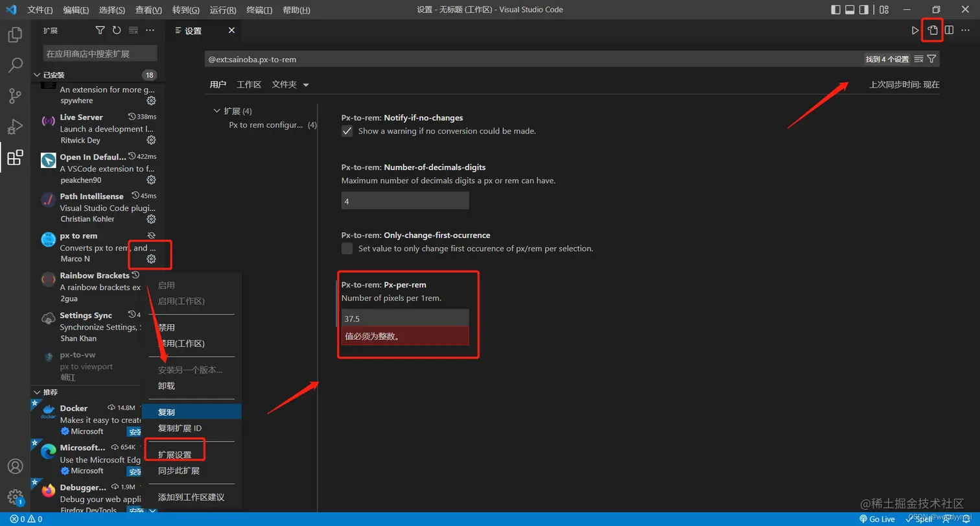The height and width of the screenshot is (526, 980).
Task: Open gear for Open In Default extension
Action: coord(151,180)
